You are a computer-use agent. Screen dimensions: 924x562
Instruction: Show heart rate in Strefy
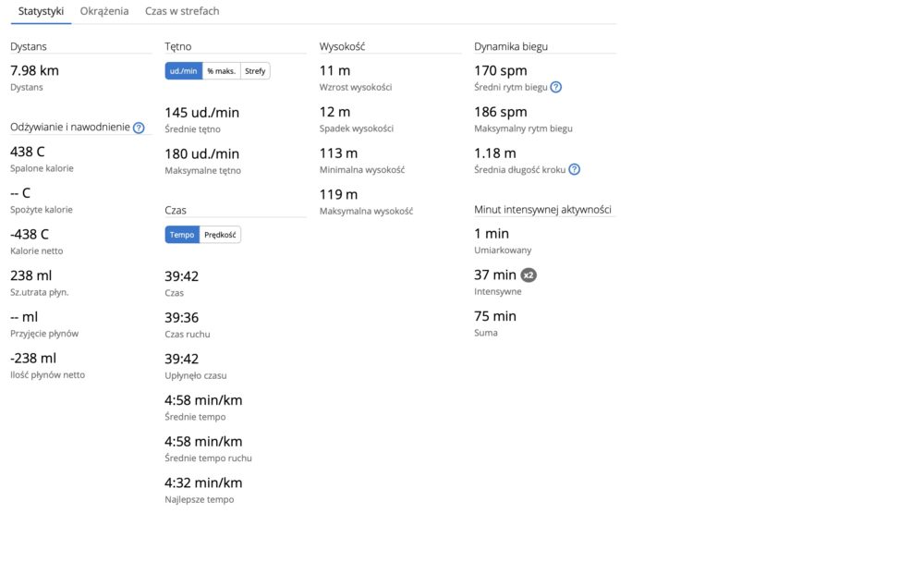coord(255,71)
